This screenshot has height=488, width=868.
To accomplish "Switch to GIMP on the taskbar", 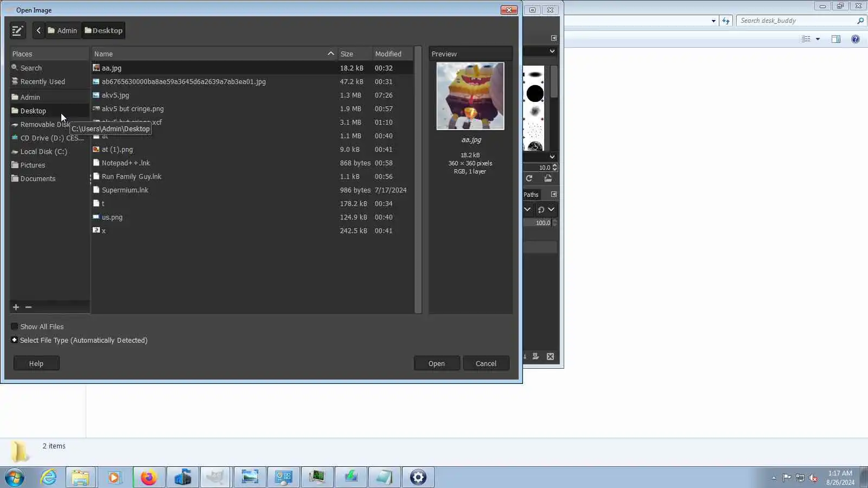I will click(216, 478).
